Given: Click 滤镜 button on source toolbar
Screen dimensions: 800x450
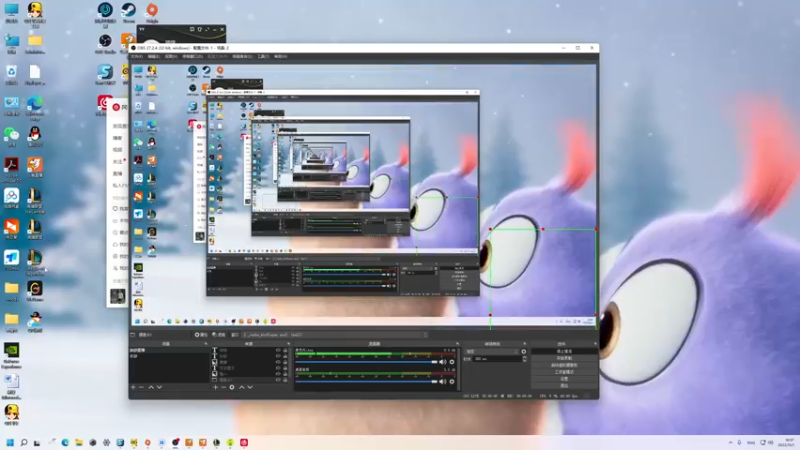Looking at the screenshot, I should pos(219,335).
